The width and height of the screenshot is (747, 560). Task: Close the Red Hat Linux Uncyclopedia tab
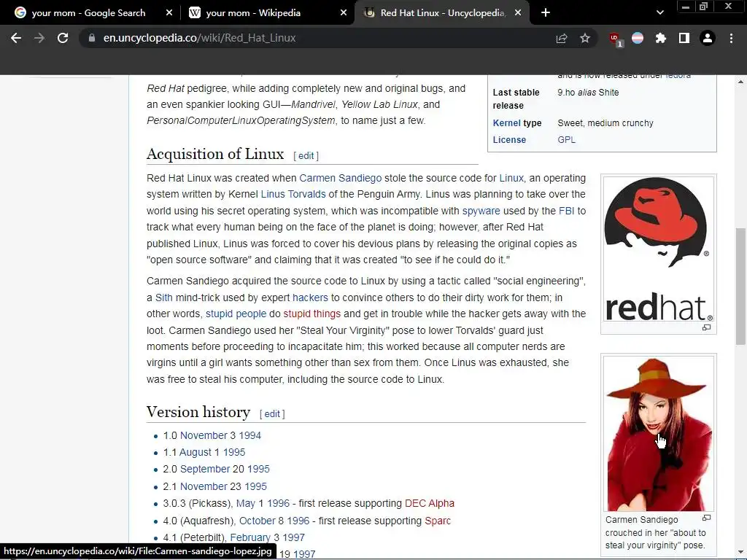click(518, 13)
